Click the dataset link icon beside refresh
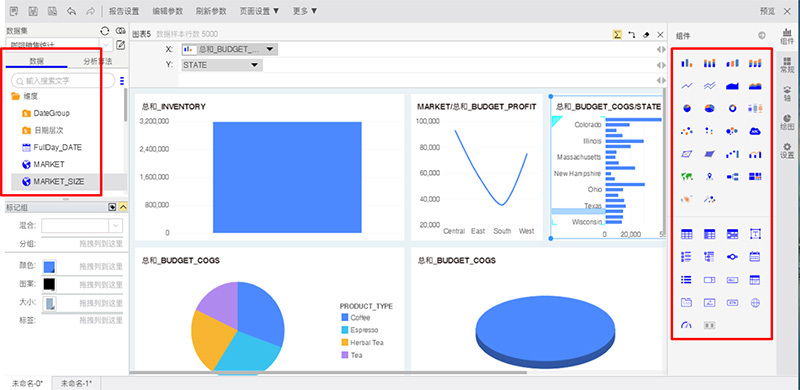The width and height of the screenshot is (800, 390). click(120, 31)
